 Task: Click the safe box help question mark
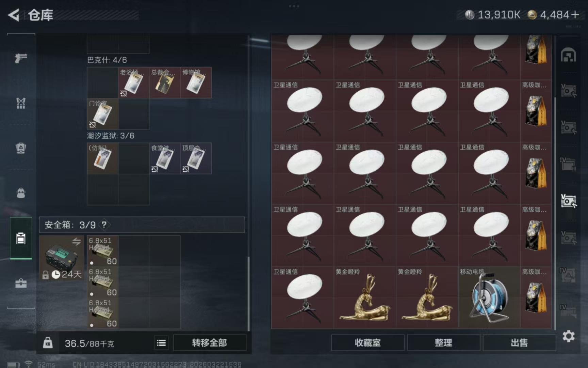104,225
